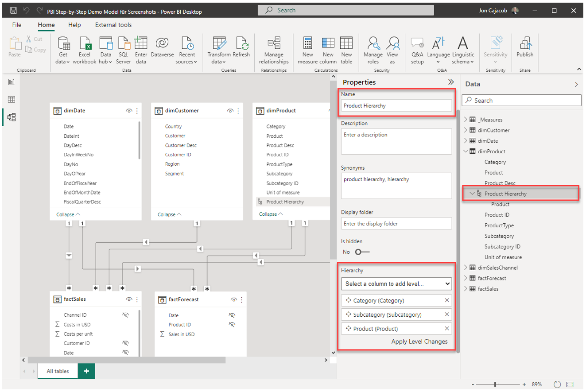
Task: Select the All tables layout tab
Action: pyautogui.click(x=58, y=371)
